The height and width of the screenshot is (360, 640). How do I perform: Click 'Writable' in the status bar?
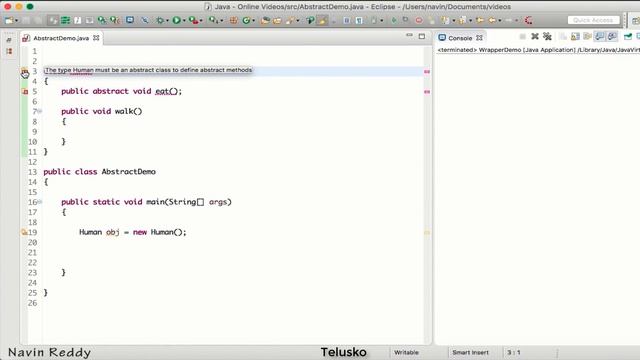[x=406, y=352]
